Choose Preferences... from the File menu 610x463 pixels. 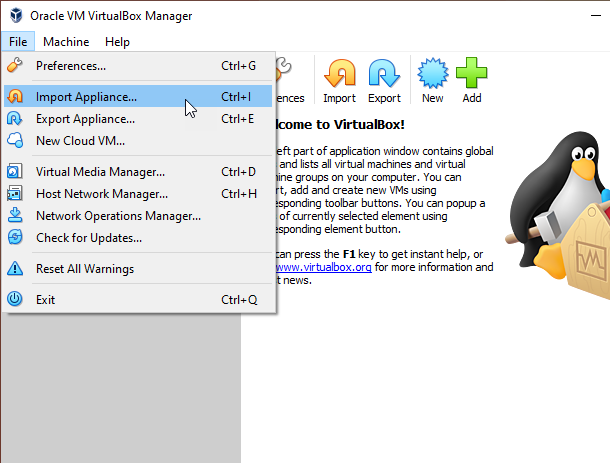coord(138,66)
